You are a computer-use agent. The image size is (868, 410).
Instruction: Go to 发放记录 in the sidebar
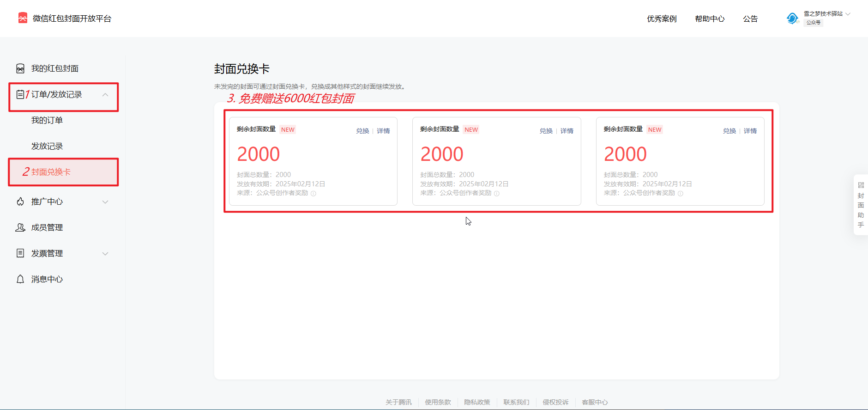(x=47, y=147)
